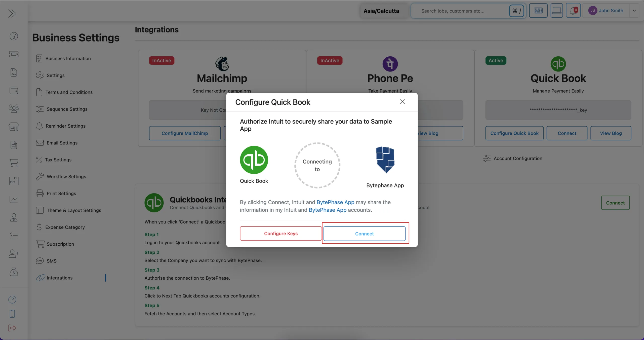
Task: Click the John Smith profile name
Action: [611, 11]
